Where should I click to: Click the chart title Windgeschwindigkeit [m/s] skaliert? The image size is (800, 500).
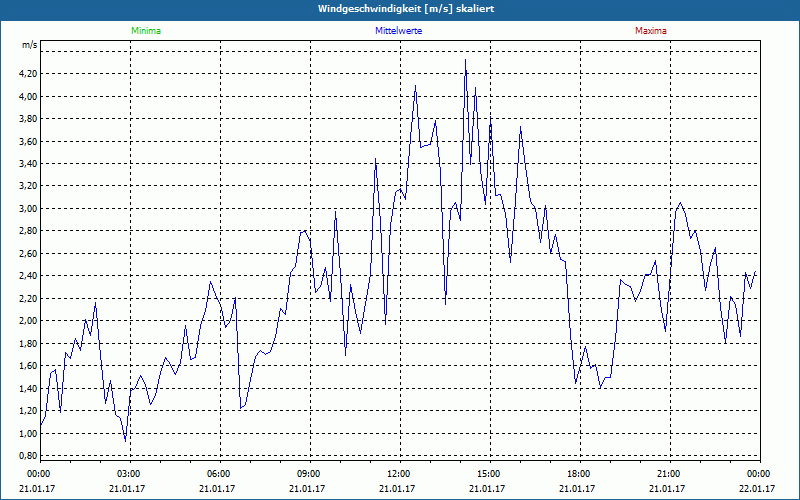(406, 9)
